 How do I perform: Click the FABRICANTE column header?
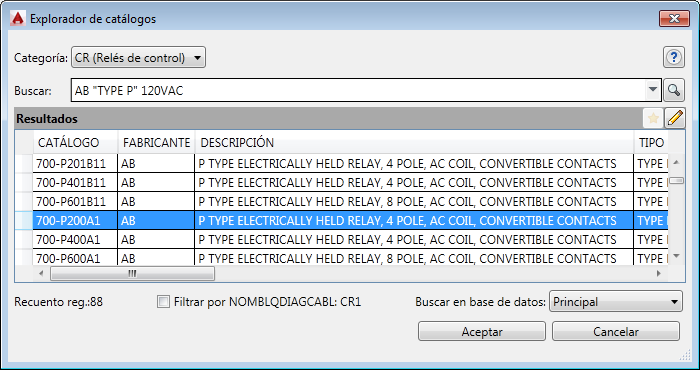[156, 143]
